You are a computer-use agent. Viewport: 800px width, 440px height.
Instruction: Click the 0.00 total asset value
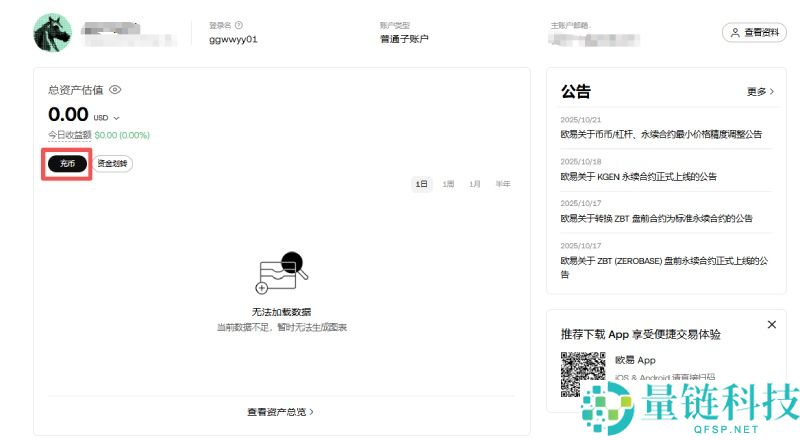coord(68,114)
